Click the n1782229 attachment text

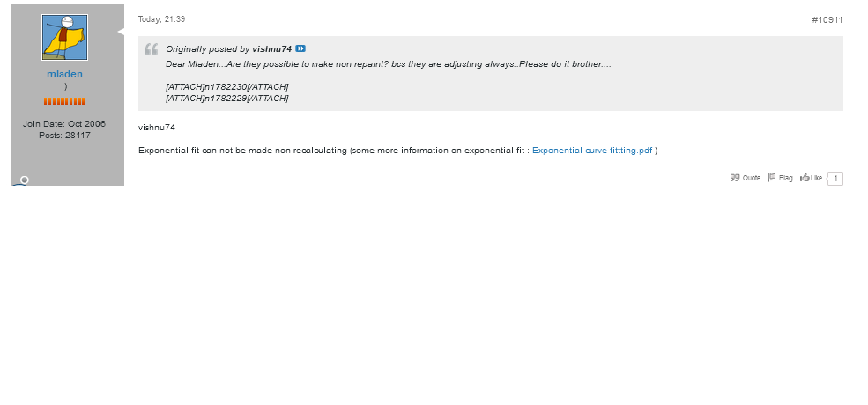(226, 98)
